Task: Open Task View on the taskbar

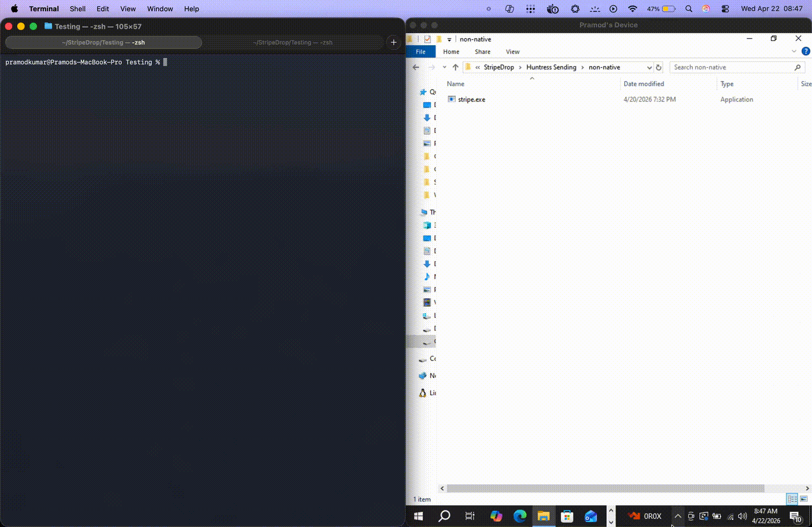Action: pyautogui.click(x=470, y=516)
